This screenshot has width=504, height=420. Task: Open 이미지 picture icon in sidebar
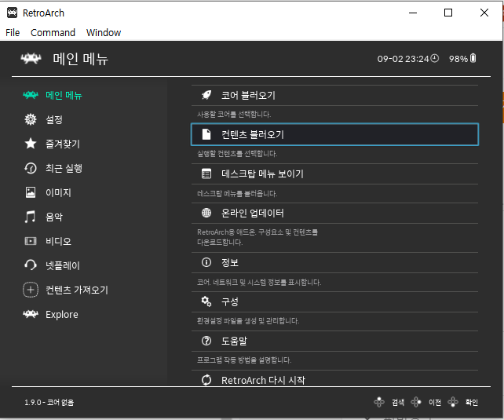point(31,192)
